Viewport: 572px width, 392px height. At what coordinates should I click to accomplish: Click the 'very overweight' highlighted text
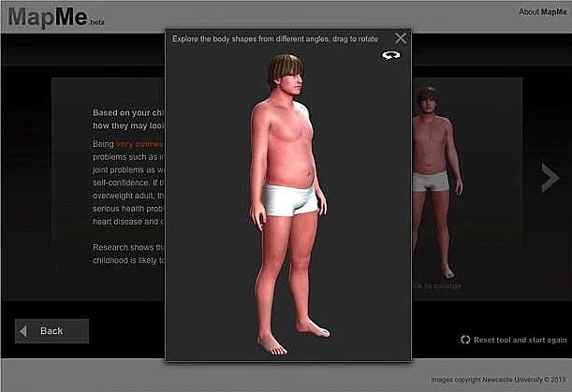139,144
